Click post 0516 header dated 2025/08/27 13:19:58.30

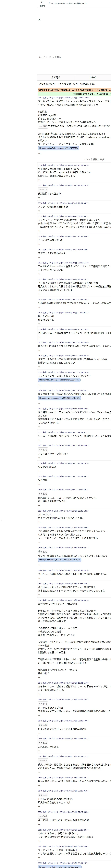pyautogui.click(x=63, y=165)
